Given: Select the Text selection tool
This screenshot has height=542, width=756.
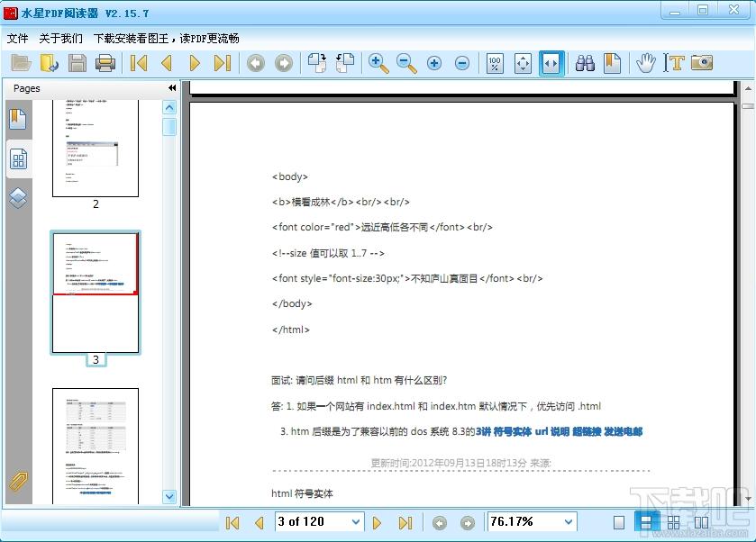Looking at the screenshot, I should click(674, 63).
